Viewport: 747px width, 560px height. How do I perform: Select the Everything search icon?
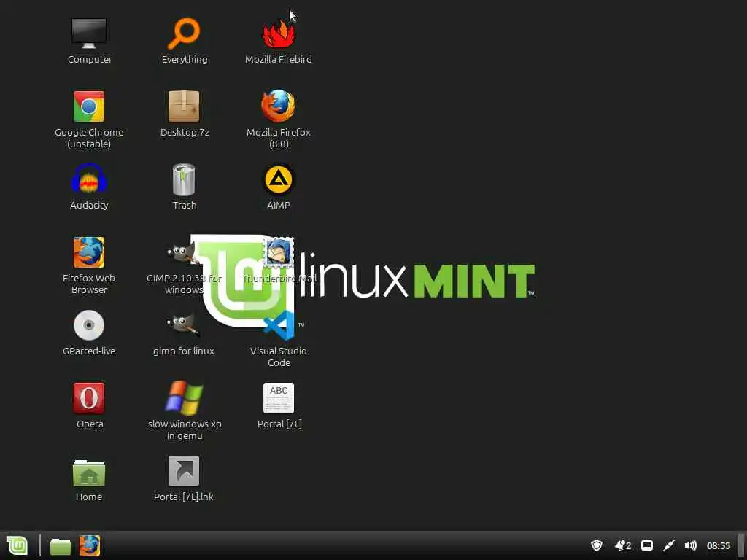(x=184, y=34)
